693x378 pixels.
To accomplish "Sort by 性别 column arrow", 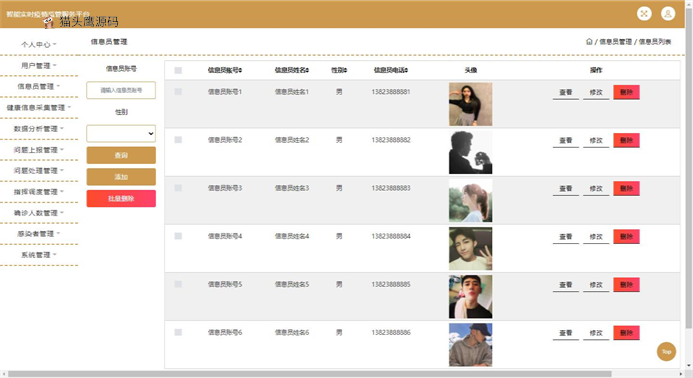I will tap(346, 70).
